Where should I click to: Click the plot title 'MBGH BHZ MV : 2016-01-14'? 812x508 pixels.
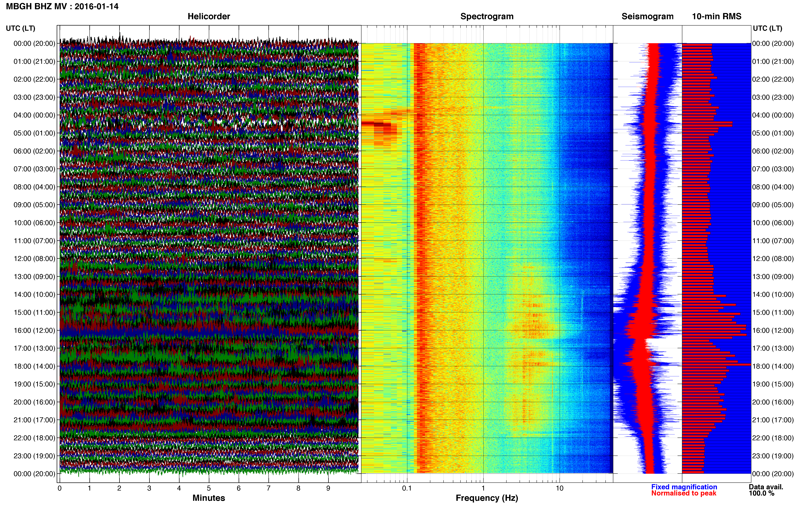point(62,6)
